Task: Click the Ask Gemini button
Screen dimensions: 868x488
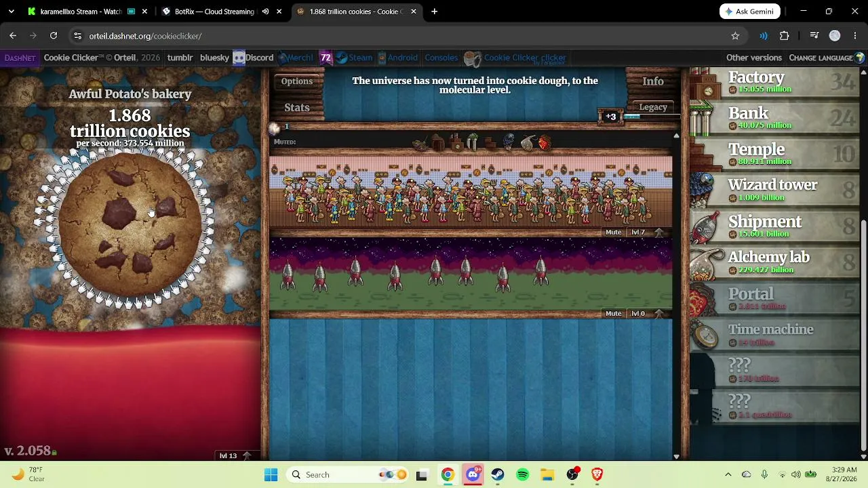Action: tap(749, 12)
